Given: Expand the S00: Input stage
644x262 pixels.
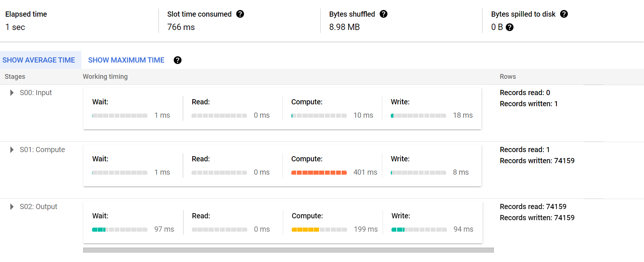Looking at the screenshot, I should pos(12,93).
